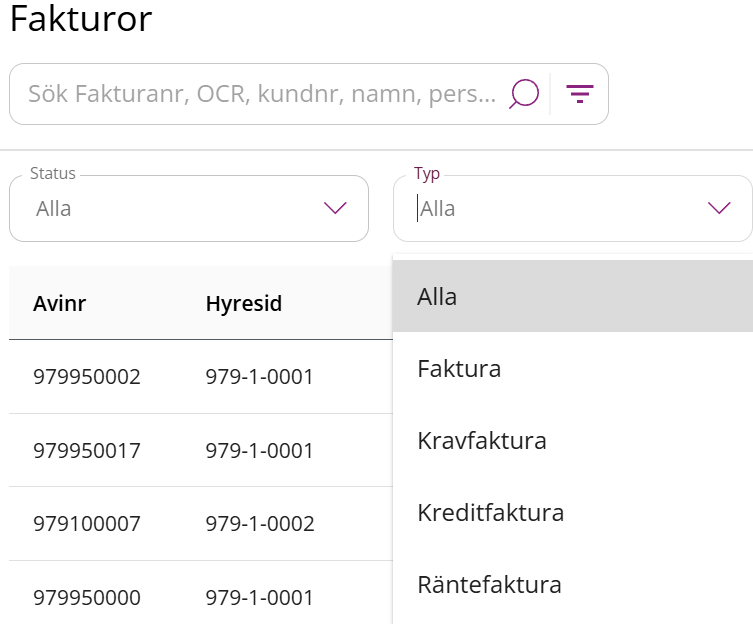Image resolution: width=753 pixels, height=624 pixels.
Task: Select invoice row 979100007
Action: (x=87, y=524)
